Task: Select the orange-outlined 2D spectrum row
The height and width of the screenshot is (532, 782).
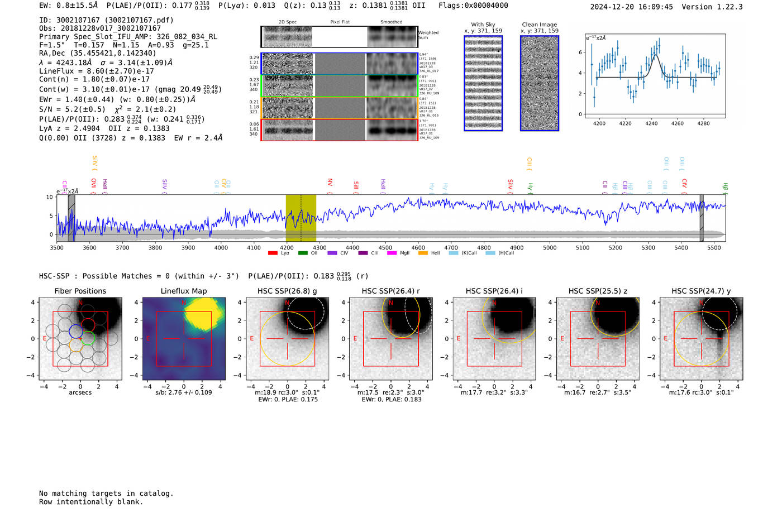Action: pyautogui.click(x=340, y=108)
